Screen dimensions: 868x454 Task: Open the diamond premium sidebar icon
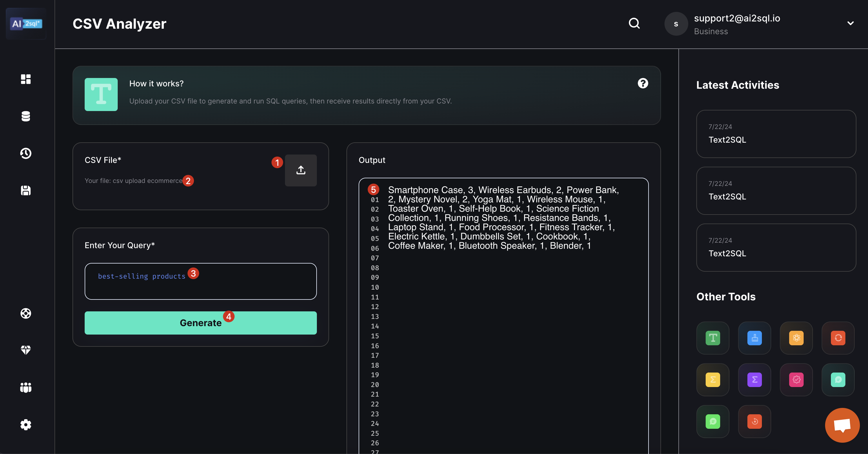(26, 350)
